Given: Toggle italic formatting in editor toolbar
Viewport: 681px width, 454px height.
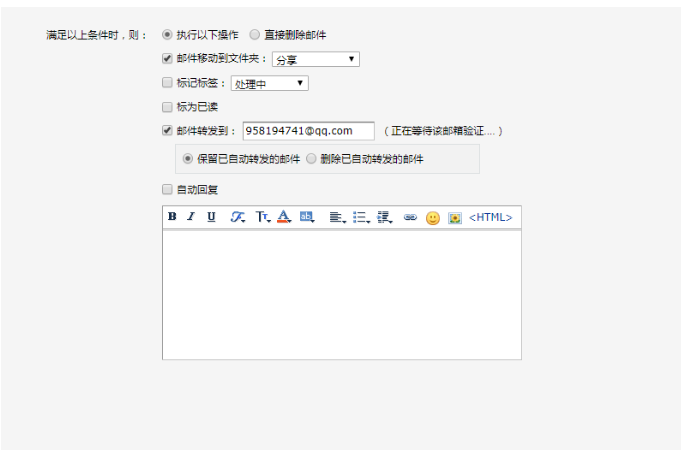Looking at the screenshot, I should coord(190,217).
